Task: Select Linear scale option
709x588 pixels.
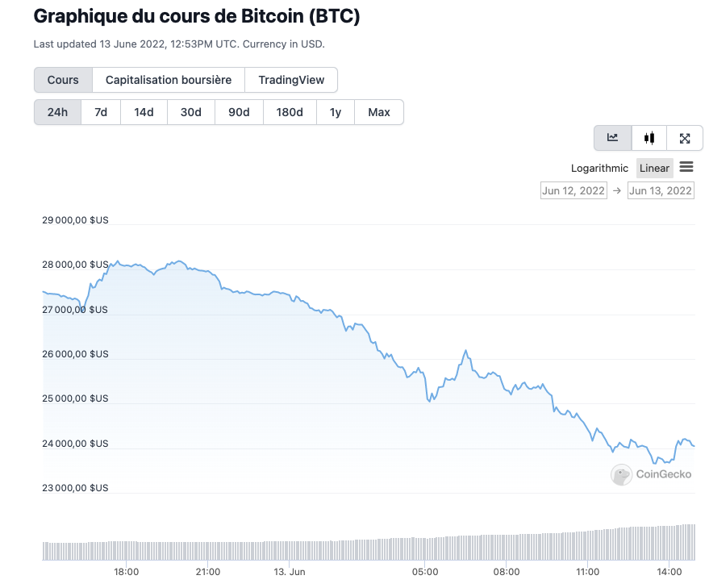Action: point(654,168)
